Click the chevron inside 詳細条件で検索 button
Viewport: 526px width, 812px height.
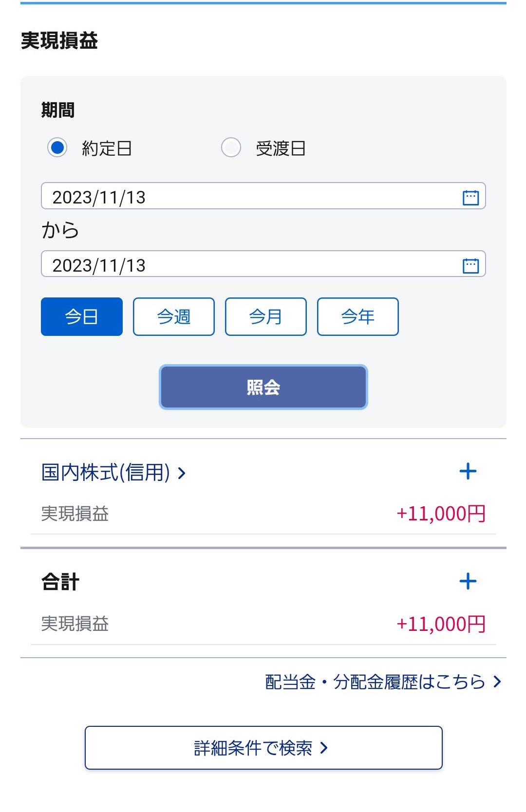click(324, 748)
